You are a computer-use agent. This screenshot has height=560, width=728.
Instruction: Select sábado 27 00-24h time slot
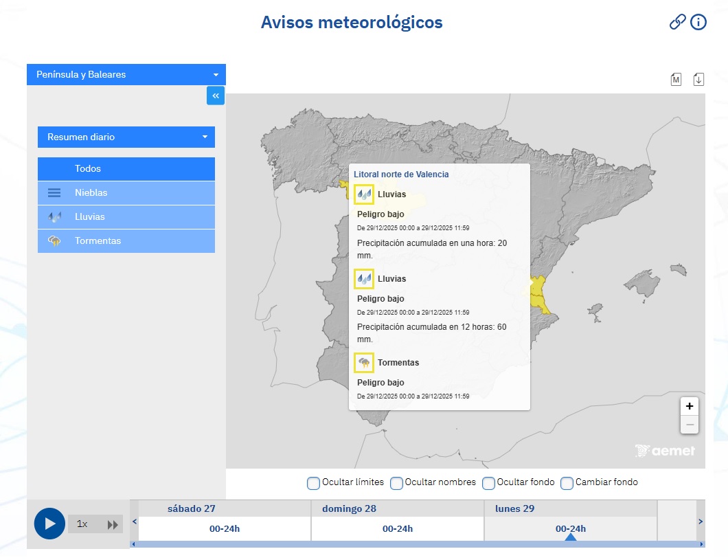225,528
